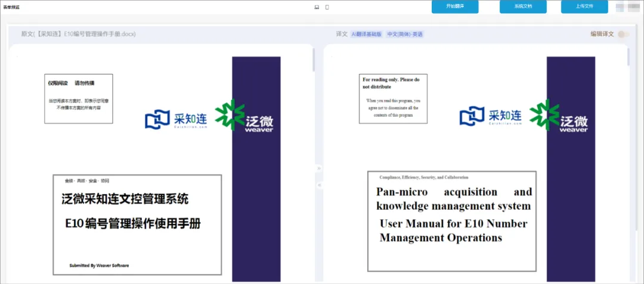This screenshot has height=284, width=644.
Task: Click the '仅限阅读 请勿传播' notice text
Action: point(71,83)
